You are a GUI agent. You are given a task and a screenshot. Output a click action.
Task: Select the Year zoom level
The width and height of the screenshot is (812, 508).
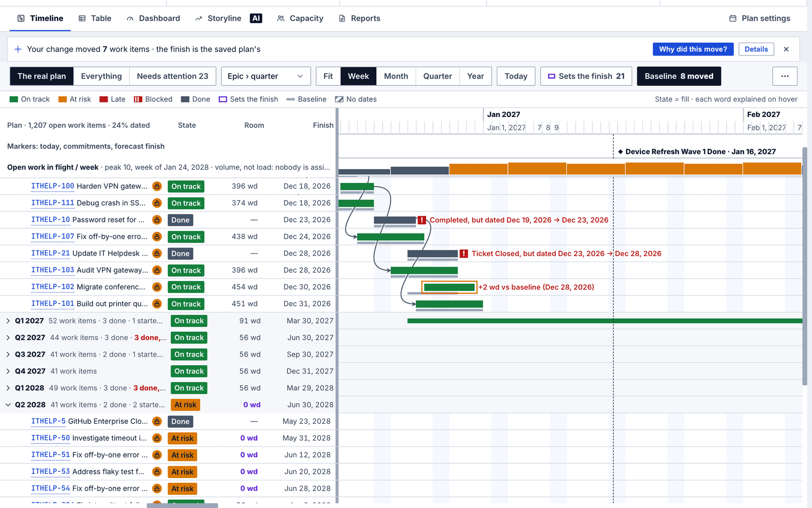(476, 76)
